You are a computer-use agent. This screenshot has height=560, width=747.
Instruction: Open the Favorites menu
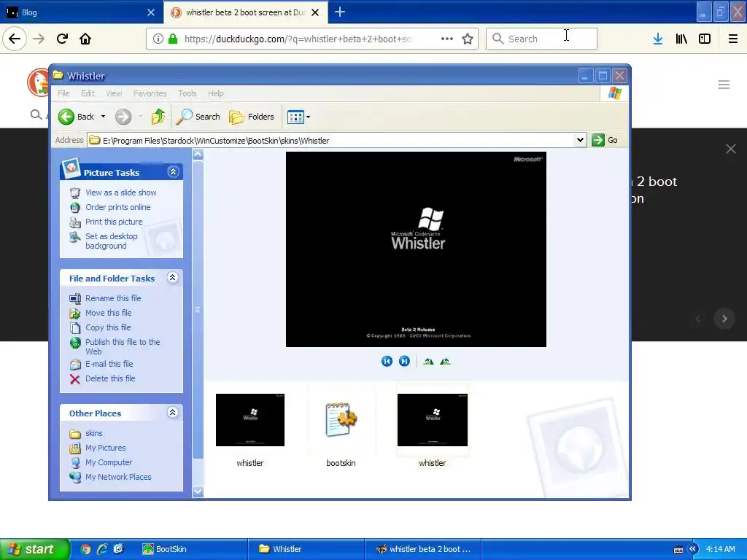coord(150,93)
